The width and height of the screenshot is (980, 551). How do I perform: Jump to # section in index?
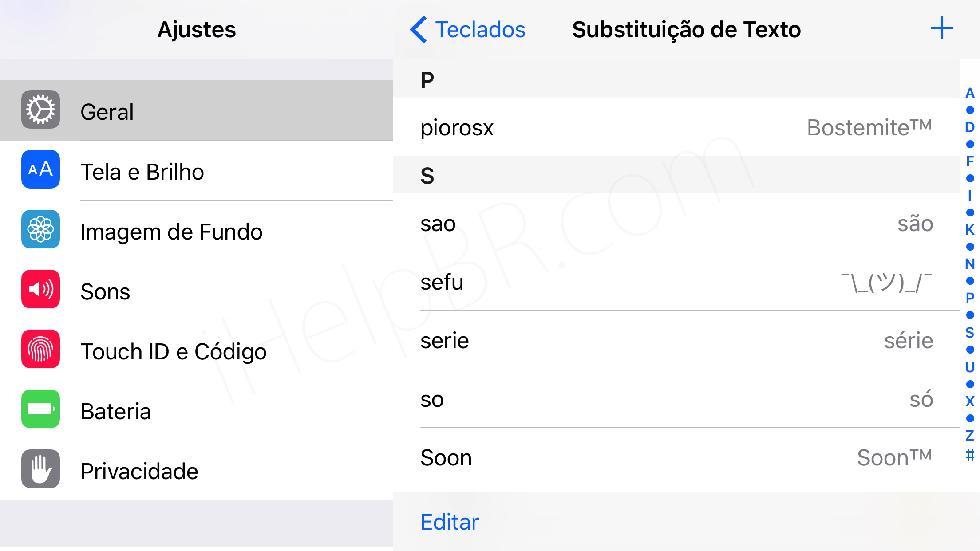tap(970, 455)
